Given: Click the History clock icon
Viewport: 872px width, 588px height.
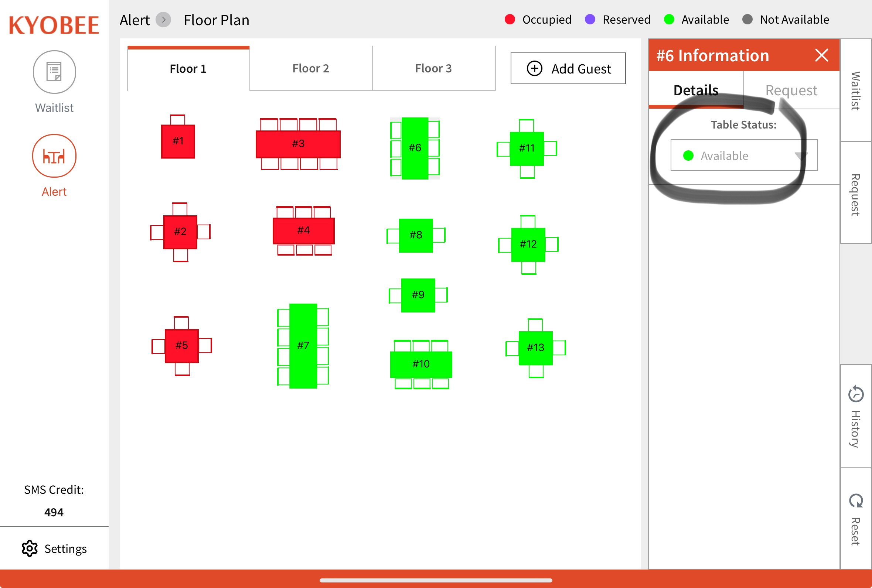Looking at the screenshot, I should point(855,394).
